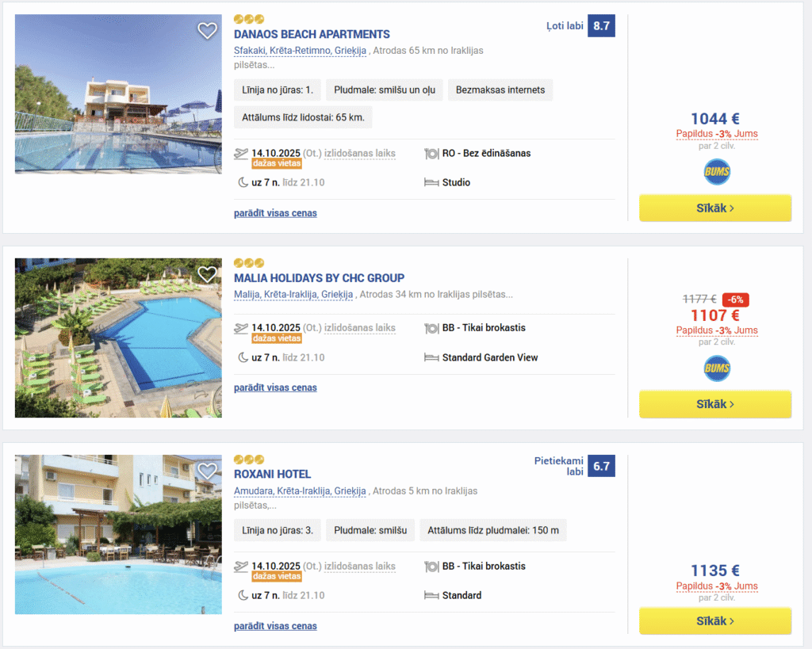Expand all prices for Danaos Beach Apartments
This screenshot has width=812, height=649.
(275, 213)
